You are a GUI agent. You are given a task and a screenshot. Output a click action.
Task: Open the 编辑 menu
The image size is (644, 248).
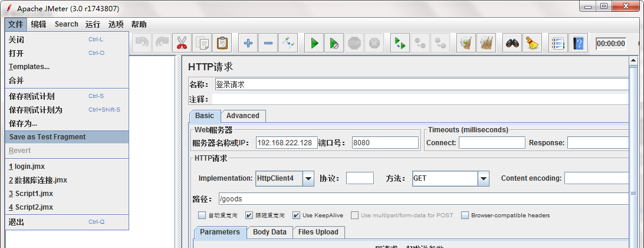[x=38, y=24]
